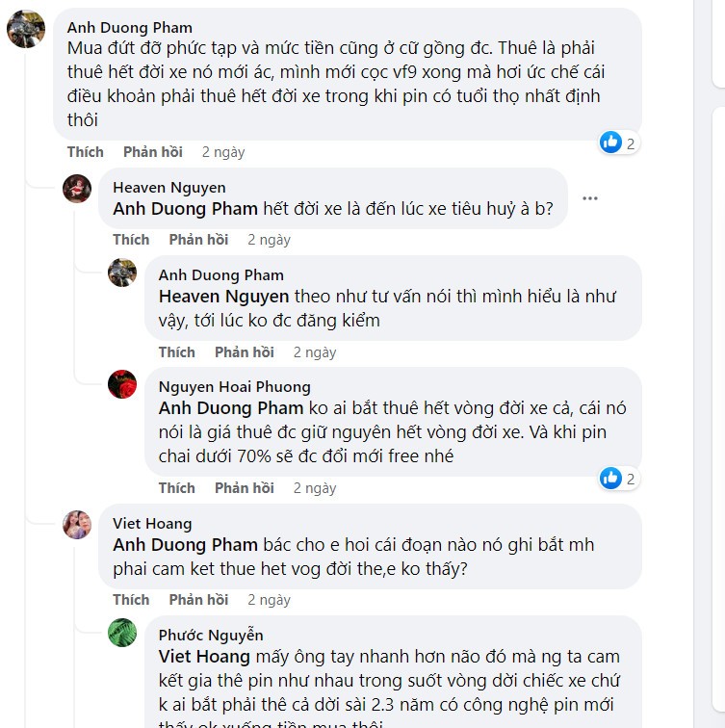Click the Viet Hoang mention in Phước Nguyễn's reply
The height and width of the screenshot is (728, 725).
(x=204, y=657)
